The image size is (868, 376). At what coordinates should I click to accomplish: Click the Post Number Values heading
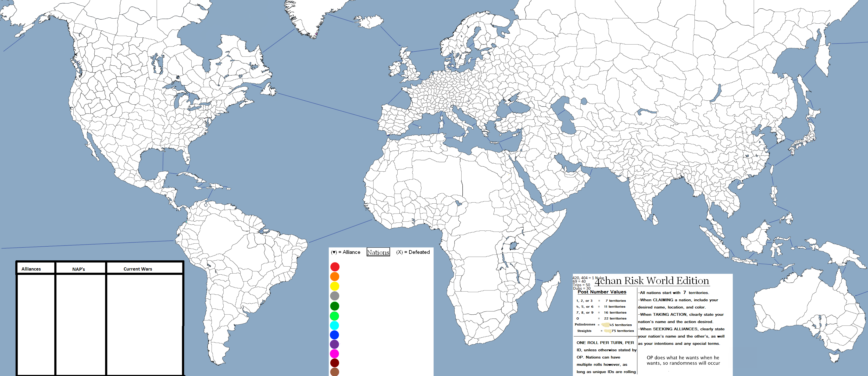tap(602, 292)
